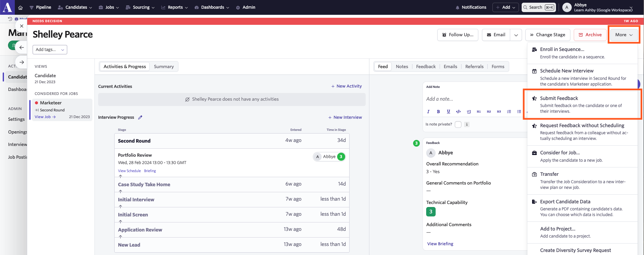Insert a numbered list in the note
The width and height of the screenshot is (644, 255).
click(x=509, y=112)
